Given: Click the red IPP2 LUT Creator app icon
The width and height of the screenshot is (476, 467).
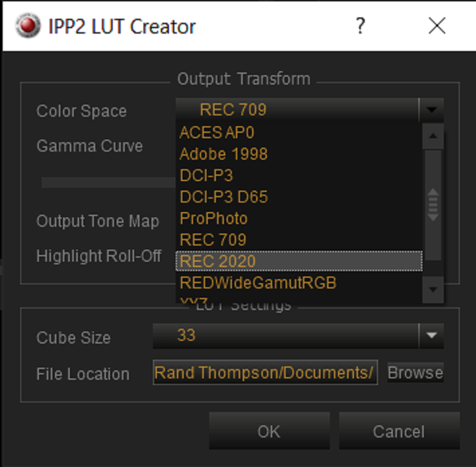Looking at the screenshot, I should (28, 25).
